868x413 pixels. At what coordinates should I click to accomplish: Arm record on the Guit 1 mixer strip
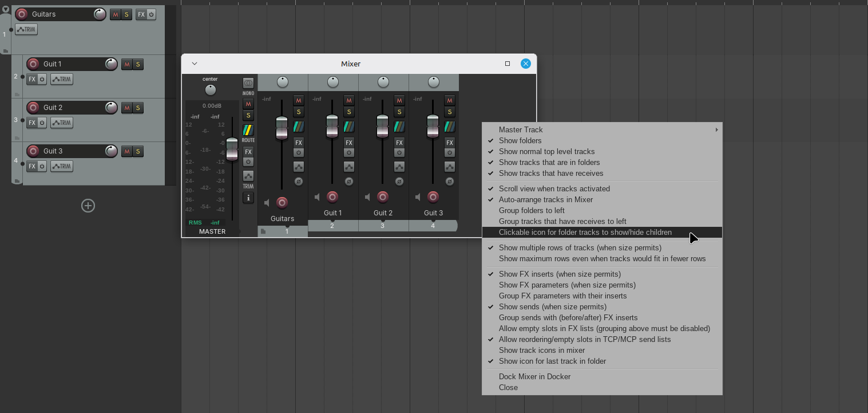[x=332, y=197]
